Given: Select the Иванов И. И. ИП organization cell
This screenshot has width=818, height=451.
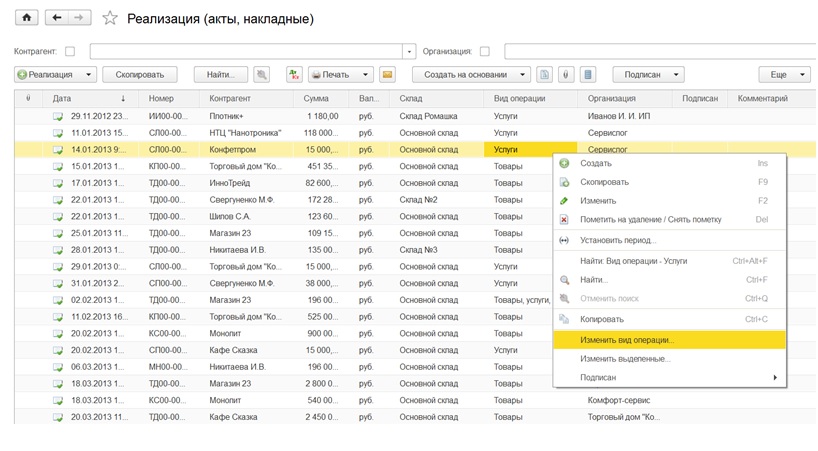Looking at the screenshot, I should click(x=625, y=116).
